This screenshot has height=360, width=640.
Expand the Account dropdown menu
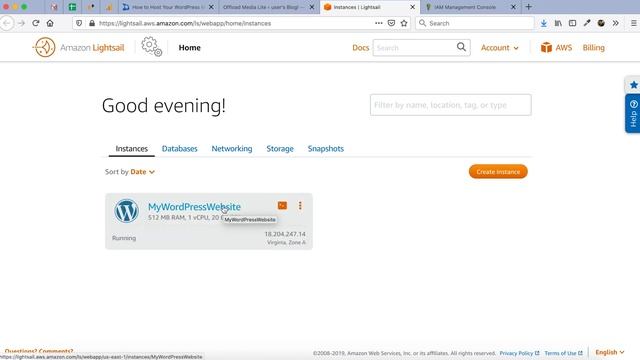(500, 48)
